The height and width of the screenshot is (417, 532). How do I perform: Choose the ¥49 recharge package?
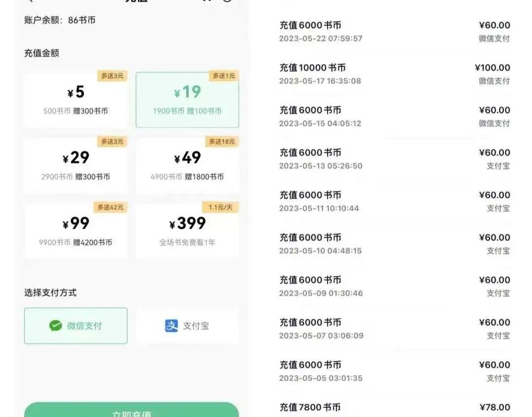coord(187,166)
